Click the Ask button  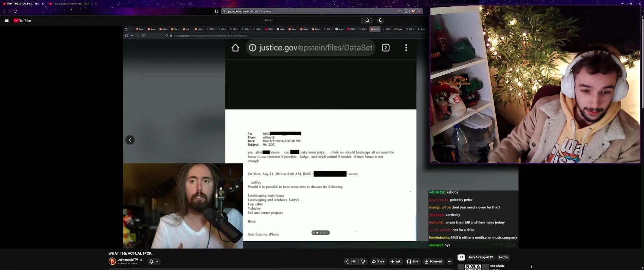(396, 261)
